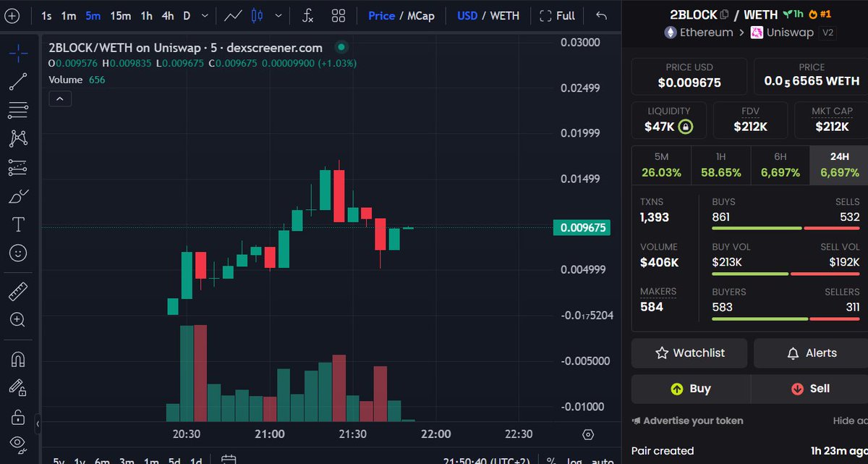This screenshot has width=868, height=464.
Task: Open the forecasting and position tools
Action: (x=18, y=167)
